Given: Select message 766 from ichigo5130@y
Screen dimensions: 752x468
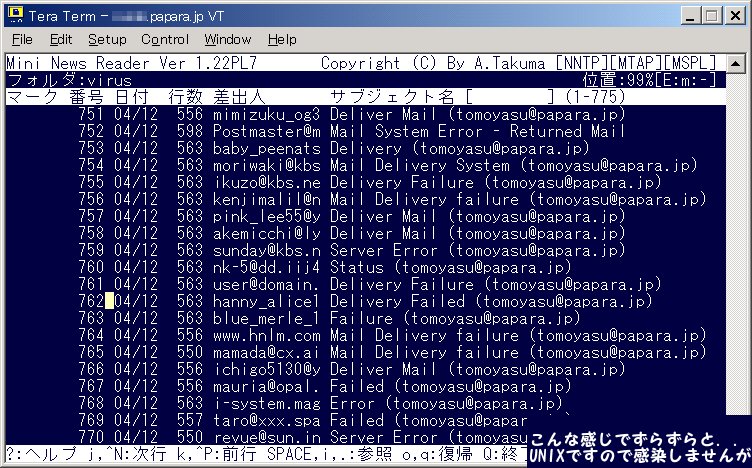Looking at the screenshot, I should 352,369.
